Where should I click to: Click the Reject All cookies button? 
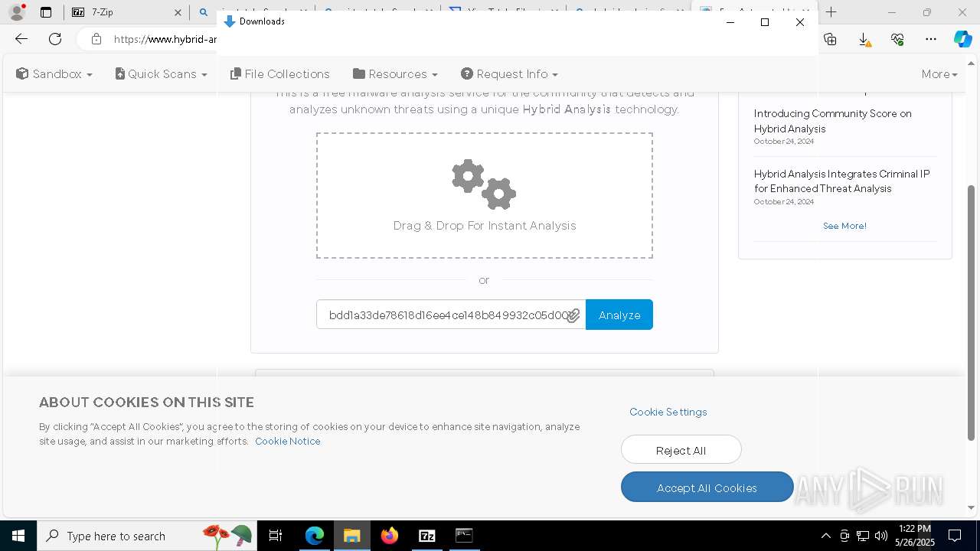(x=681, y=450)
